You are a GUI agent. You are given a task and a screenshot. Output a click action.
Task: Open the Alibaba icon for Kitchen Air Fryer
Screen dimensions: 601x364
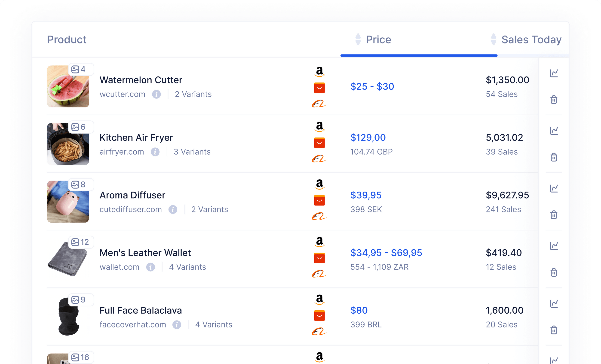(319, 159)
